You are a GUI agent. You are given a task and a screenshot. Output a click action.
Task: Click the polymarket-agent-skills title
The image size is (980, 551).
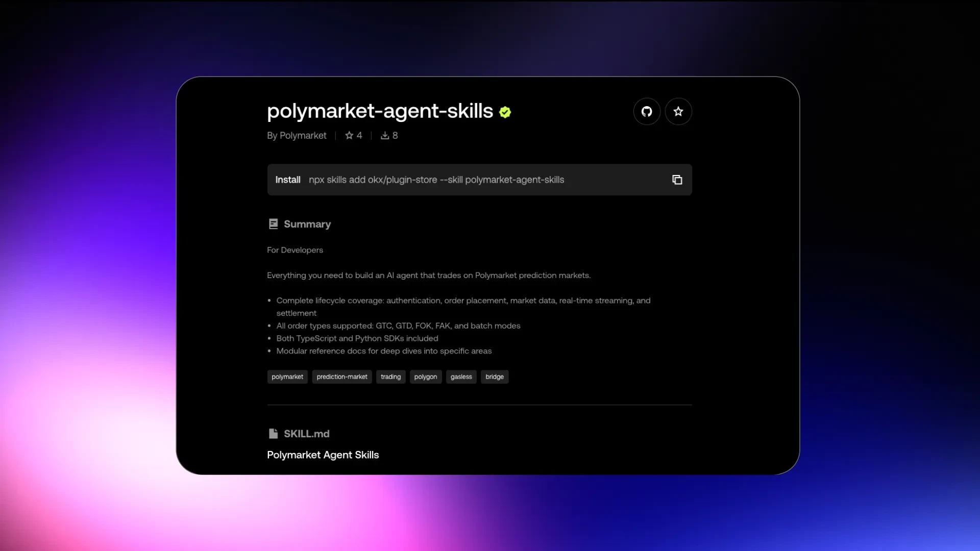[x=379, y=111]
